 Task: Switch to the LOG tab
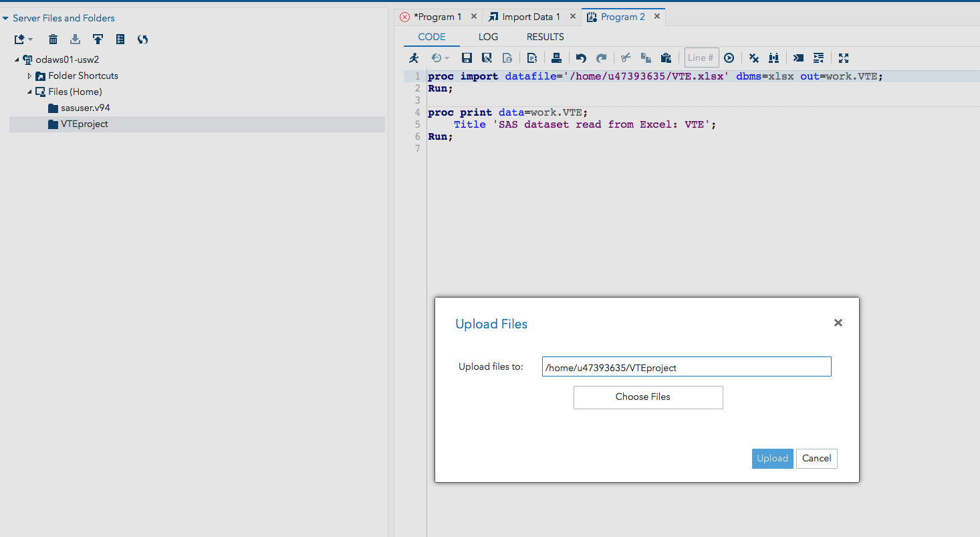tap(487, 37)
